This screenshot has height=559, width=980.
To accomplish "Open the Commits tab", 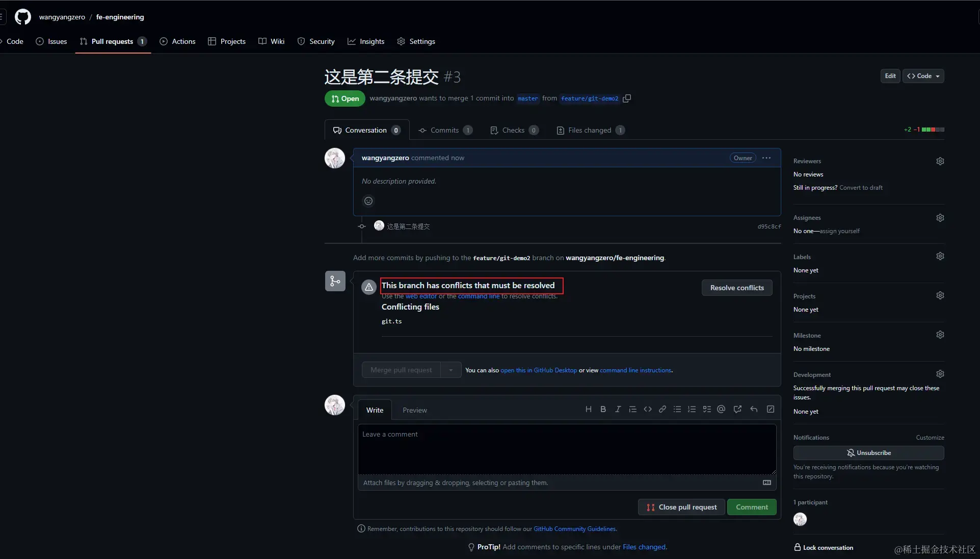I will tap(444, 130).
